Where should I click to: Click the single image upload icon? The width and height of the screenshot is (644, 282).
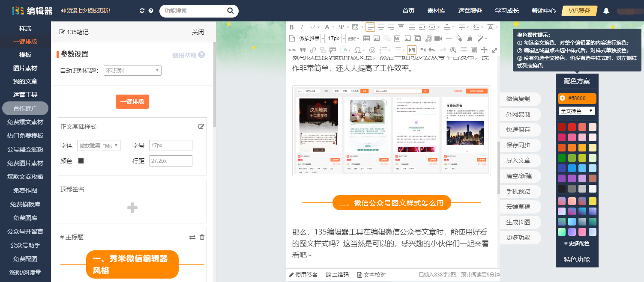407,39
